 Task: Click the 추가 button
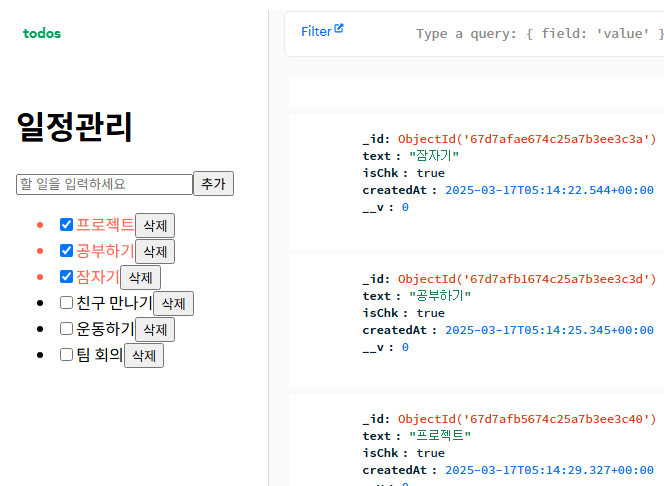(x=213, y=184)
